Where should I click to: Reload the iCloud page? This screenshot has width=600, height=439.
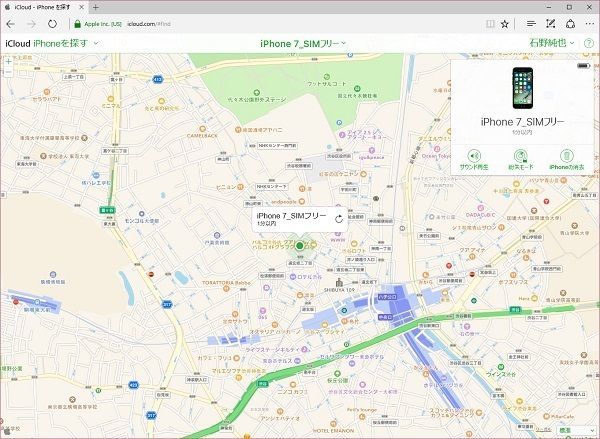(52, 24)
